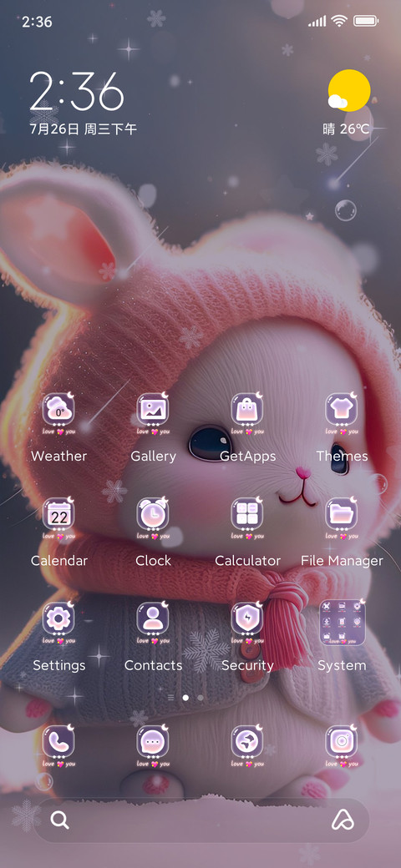Tap the sun weather widget icon
This screenshot has height=868, width=401.
coord(348,91)
